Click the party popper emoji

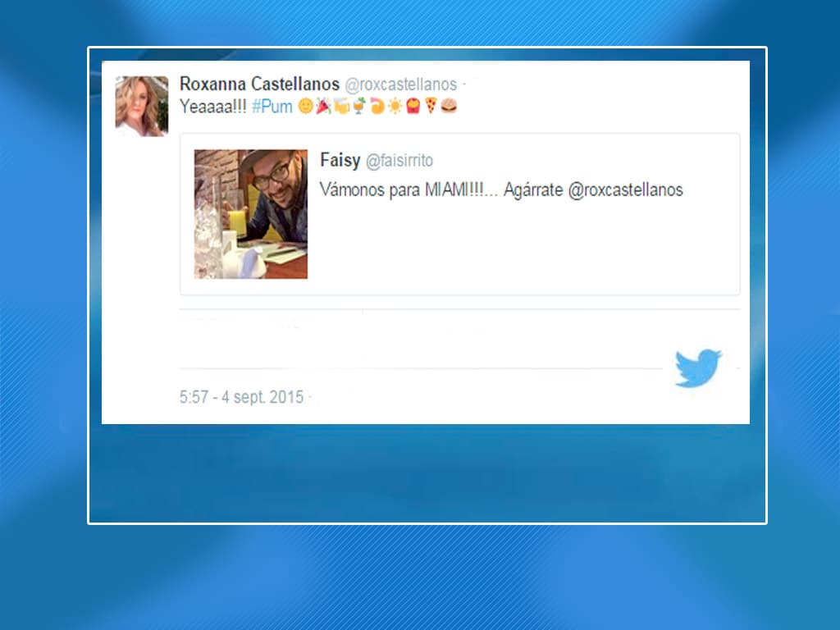(x=323, y=106)
